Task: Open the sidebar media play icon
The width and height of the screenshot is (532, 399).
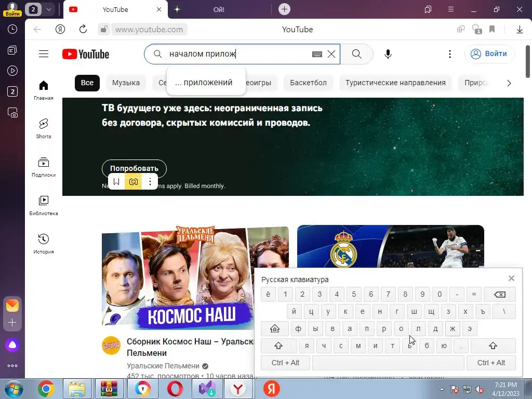Action: 12,71
